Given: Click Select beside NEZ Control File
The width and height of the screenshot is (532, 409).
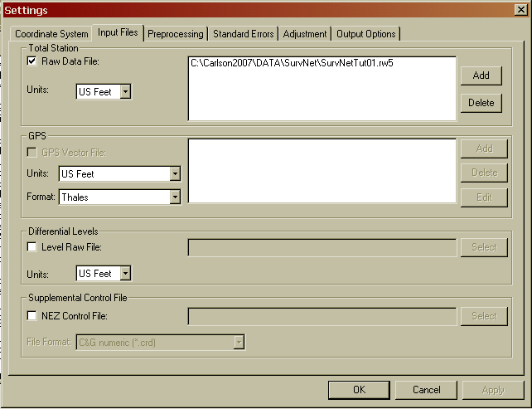Looking at the screenshot, I should pyautogui.click(x=484, y=316).
